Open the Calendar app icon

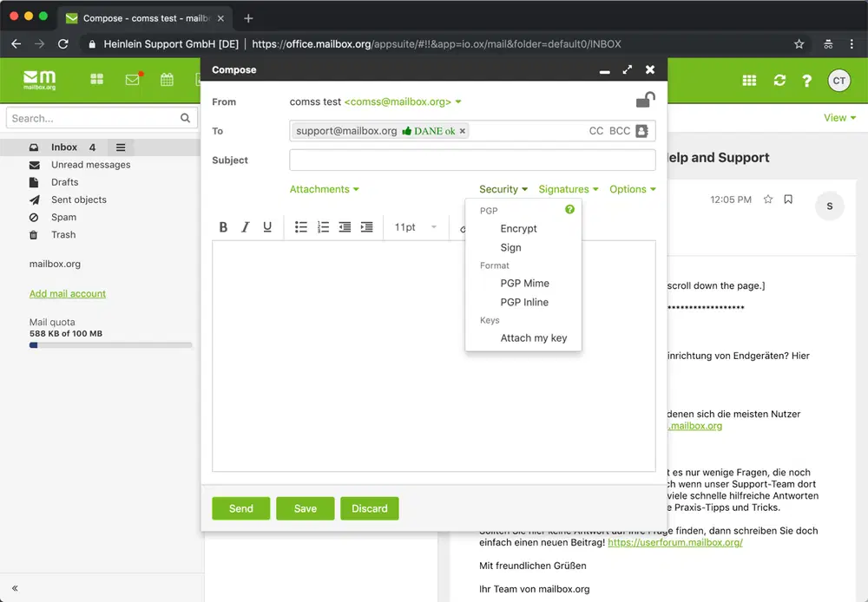coord(167,79)
